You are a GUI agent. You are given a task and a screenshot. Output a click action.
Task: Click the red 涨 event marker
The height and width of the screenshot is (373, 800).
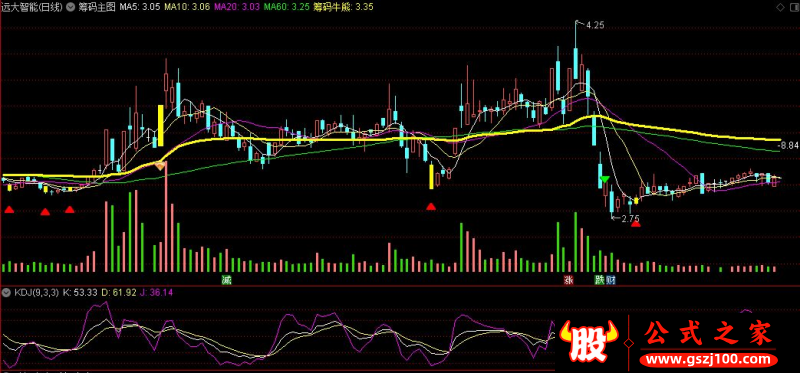point(567,279)
